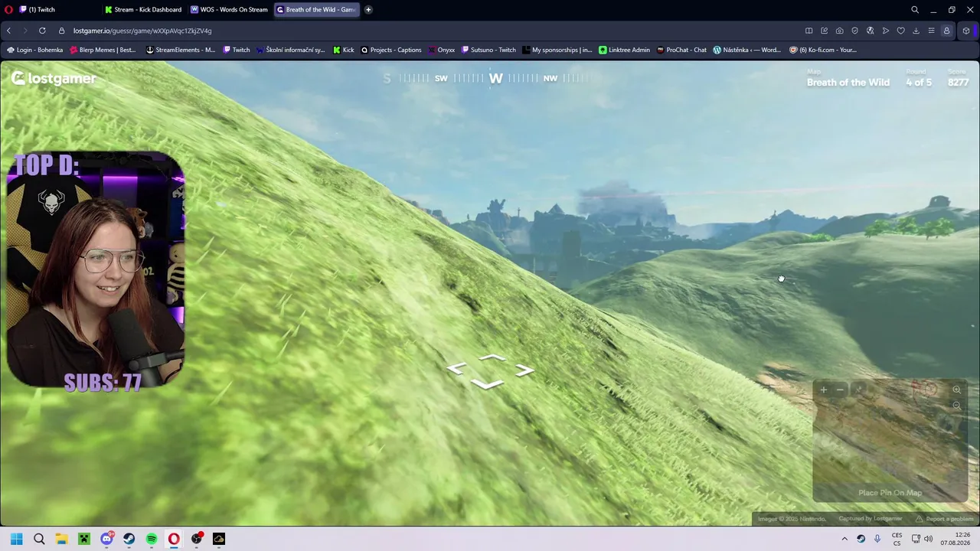980x551 pixels.
Task: Open the edit page pencil icon
Action: pos(824,31)
